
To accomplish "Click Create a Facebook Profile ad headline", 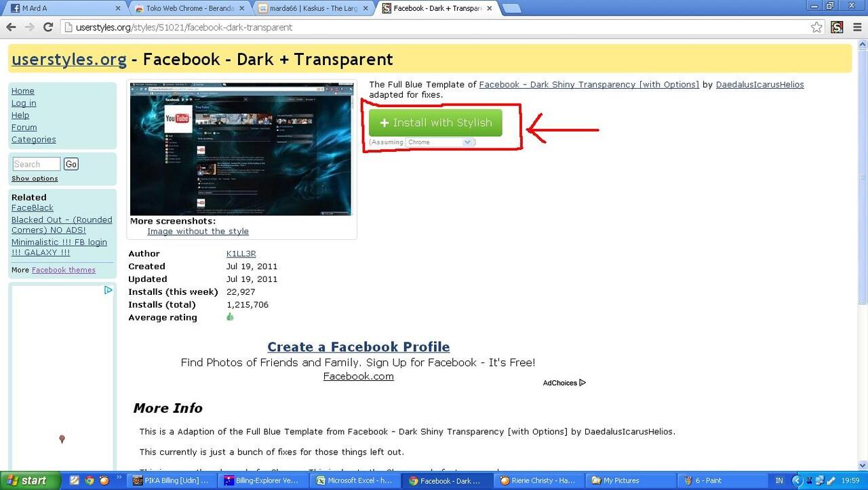I will (359, 346).
